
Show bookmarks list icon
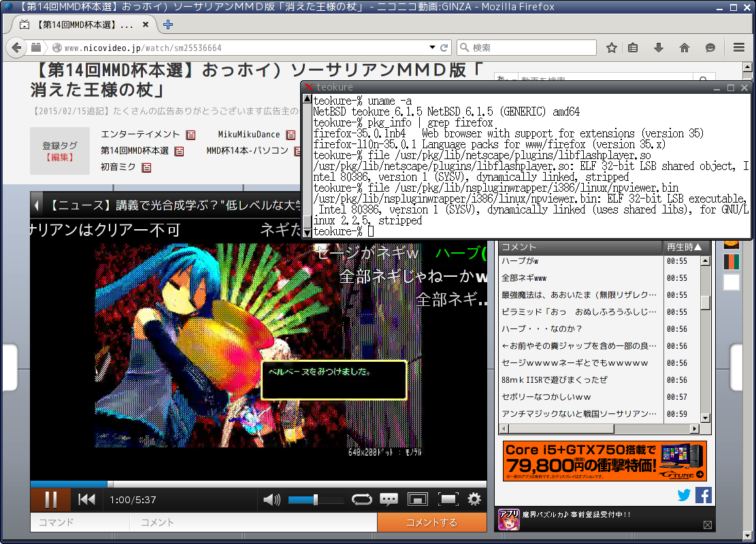[x=633, y=48]
